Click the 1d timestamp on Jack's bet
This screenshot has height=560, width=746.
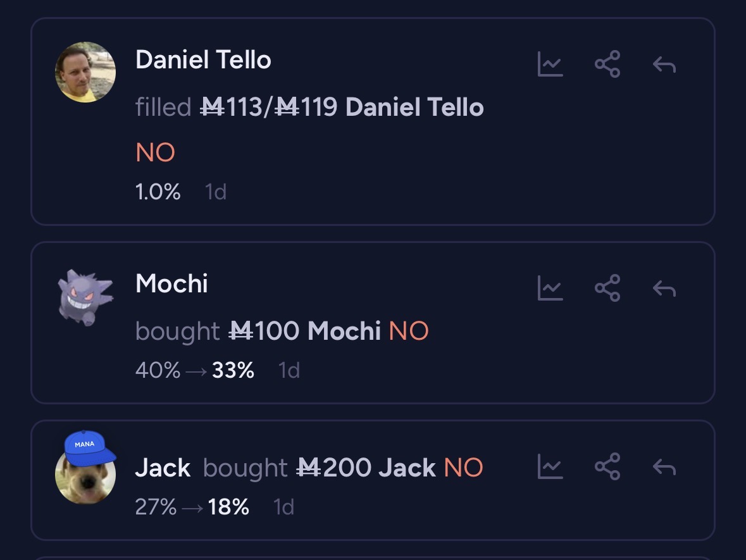pos(283,507)
